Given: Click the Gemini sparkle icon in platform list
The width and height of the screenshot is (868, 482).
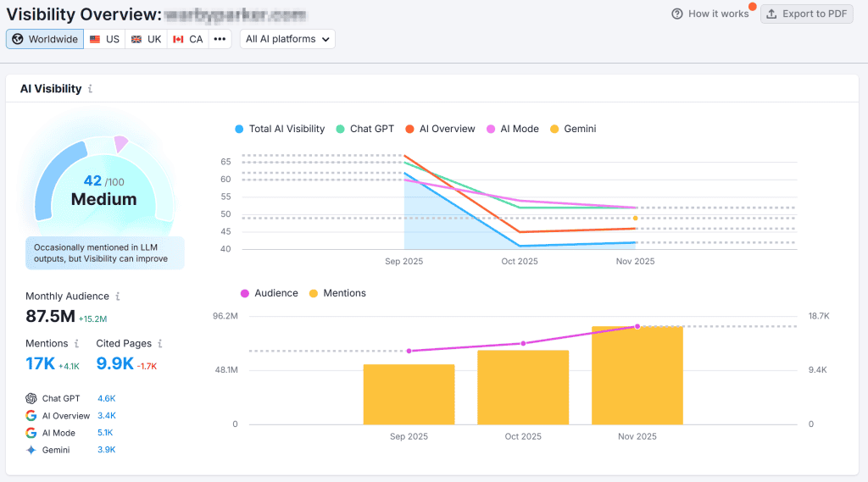Looking at the screenshot, I should click(x=31, y=450).
